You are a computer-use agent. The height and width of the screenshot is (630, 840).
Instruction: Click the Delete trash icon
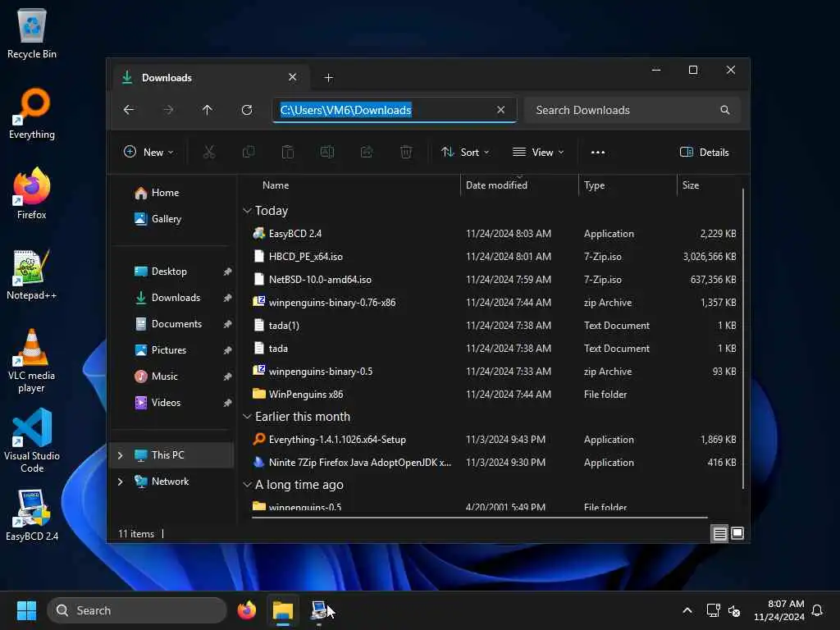coord(406,152)
